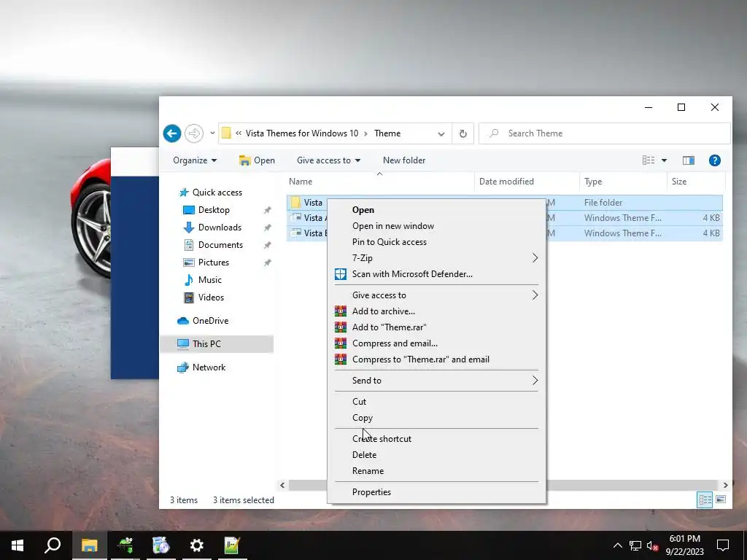Select This PC in the navigation pane

click(x=206, y=344)
